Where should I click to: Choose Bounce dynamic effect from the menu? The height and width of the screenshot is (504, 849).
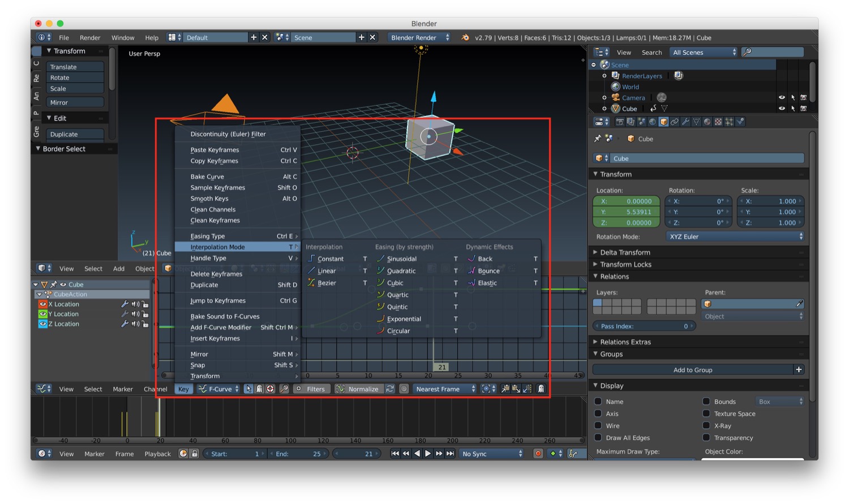pos(488,271)
